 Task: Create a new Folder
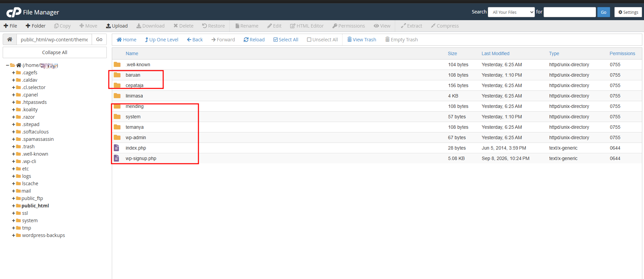coord(36,26)
